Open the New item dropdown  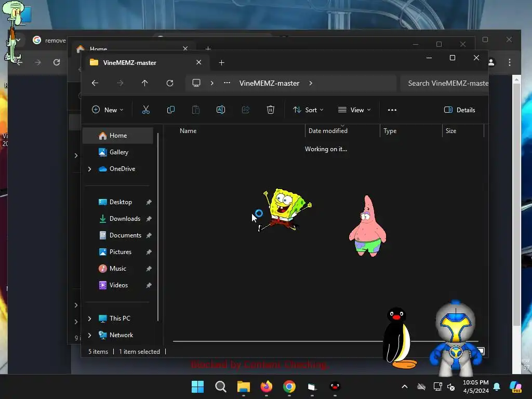pyautogui.click(x=108, y=110)
